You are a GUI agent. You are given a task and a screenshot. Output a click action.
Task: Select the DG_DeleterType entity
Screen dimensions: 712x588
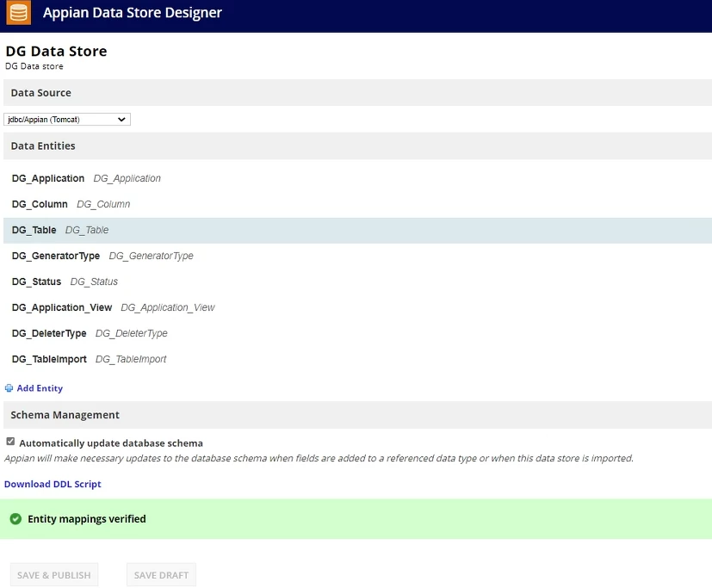(x=49, y=334)
